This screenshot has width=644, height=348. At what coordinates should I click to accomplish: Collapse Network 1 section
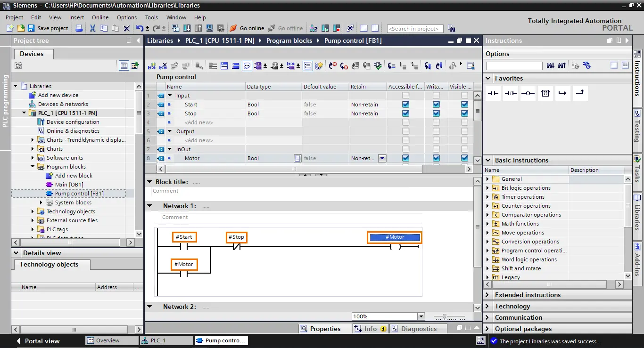[x=149, y=206]
